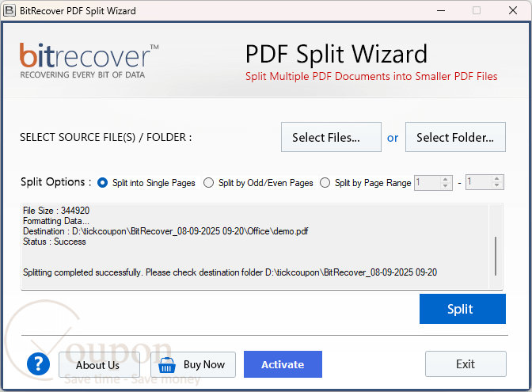
Task: Open the Select Files dialog
Action: pos(331,137)
